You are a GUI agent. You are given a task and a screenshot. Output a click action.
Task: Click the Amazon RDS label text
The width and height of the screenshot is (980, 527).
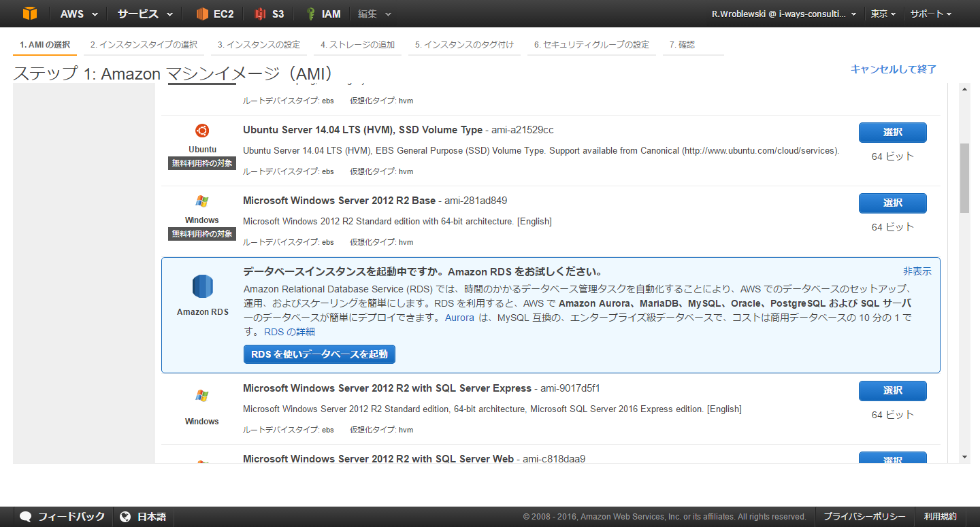tap(203, 312)
